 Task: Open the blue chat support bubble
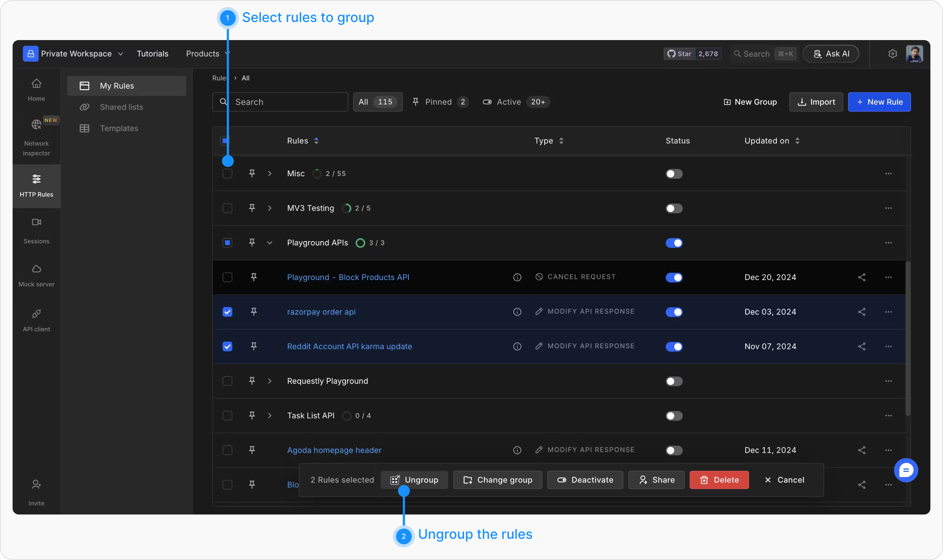(906, 470)
